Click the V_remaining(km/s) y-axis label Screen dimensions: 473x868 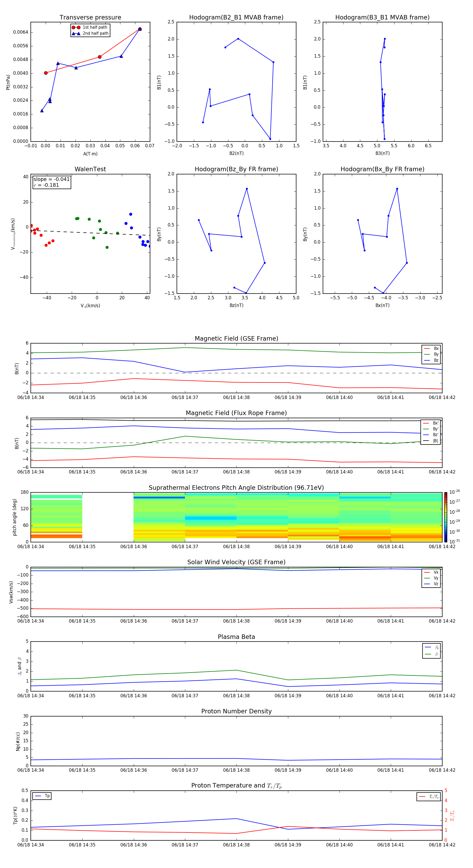click(x=13, y=234)
